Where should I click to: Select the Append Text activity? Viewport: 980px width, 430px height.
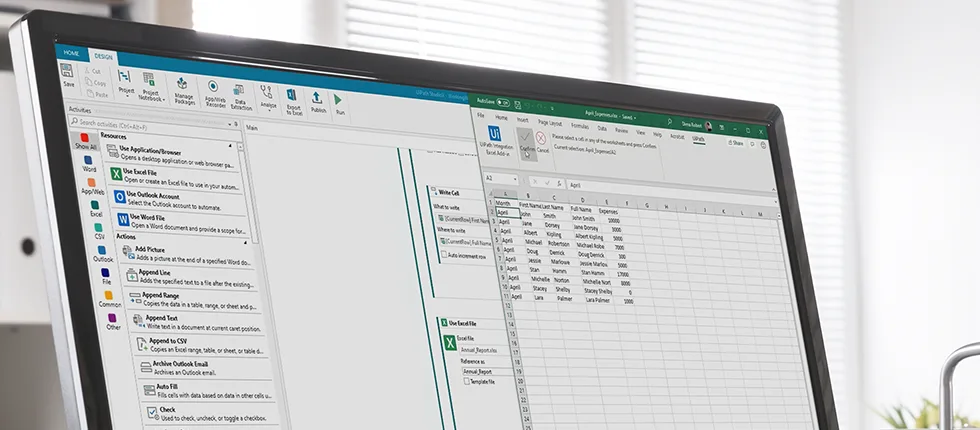(199, 322)
